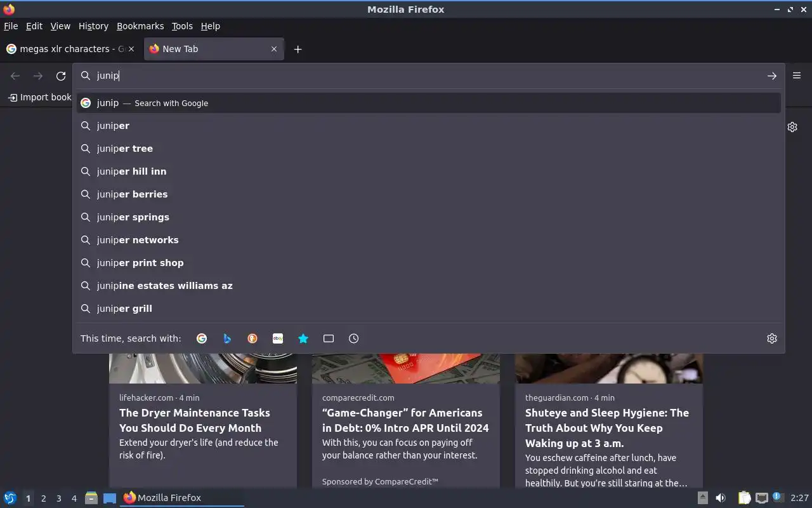This screenshot has height=508, width=812.
Task: Open The Dryer Maintenance Tasks article
Action: click(x=194, y=420)
